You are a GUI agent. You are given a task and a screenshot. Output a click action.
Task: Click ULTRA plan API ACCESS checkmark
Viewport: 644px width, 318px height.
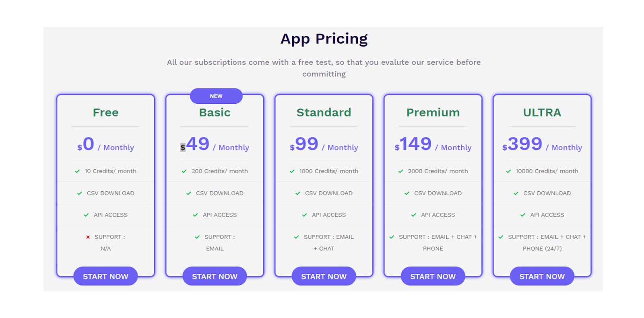522,215
